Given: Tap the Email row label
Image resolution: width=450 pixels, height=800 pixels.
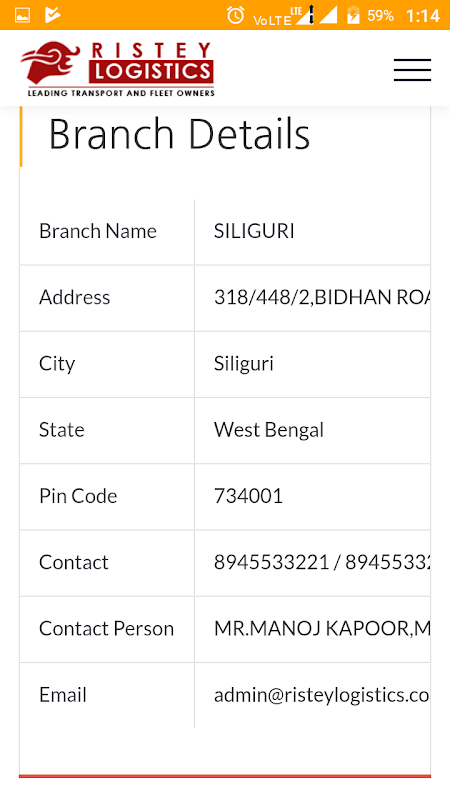Looking at the screenshot, I should click(63, 695).
